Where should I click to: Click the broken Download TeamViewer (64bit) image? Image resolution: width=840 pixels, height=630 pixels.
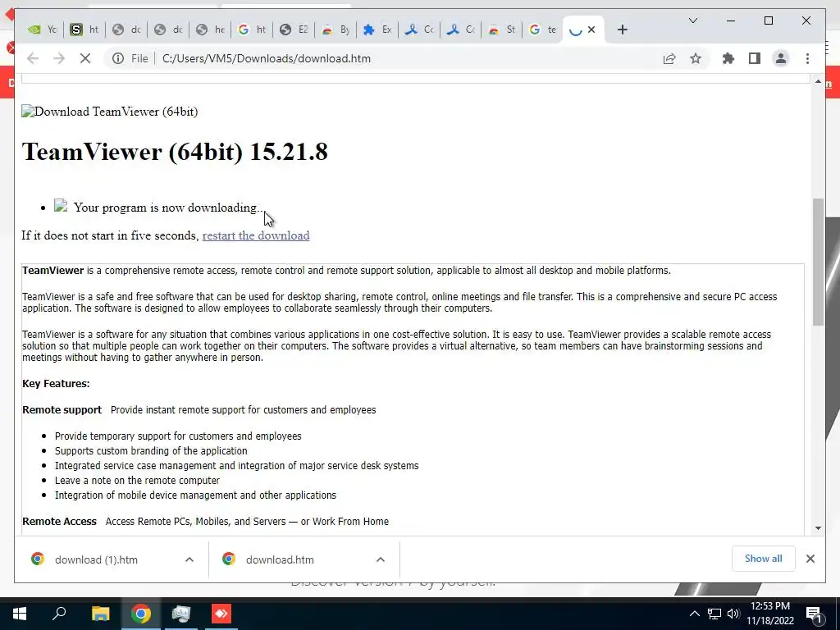[109, 112]
